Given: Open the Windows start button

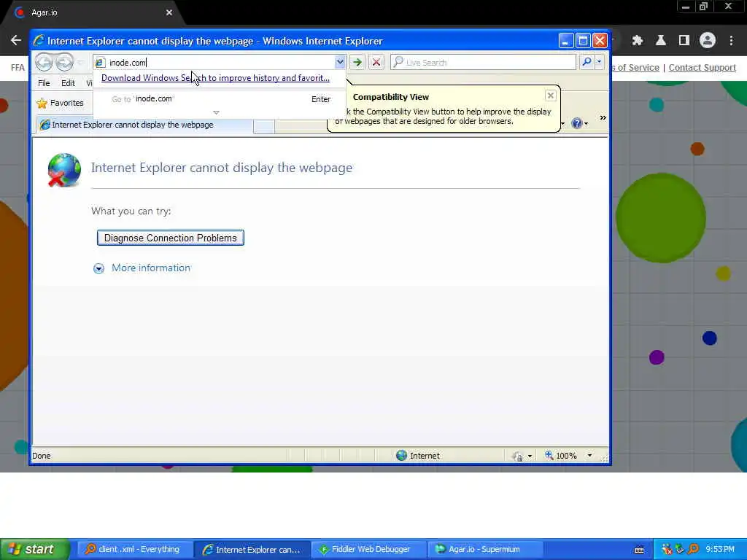Looking at the screenshot, I should point(35,549).
